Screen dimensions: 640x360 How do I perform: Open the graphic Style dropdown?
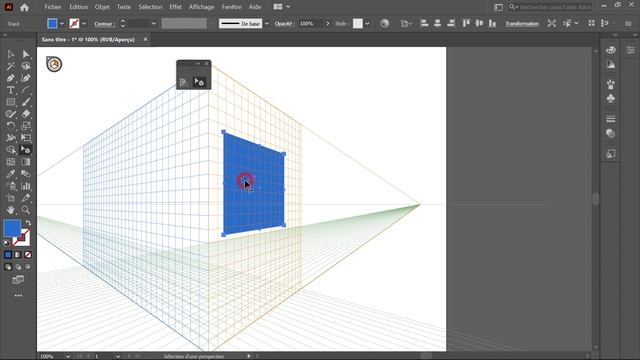pos(367,24)
